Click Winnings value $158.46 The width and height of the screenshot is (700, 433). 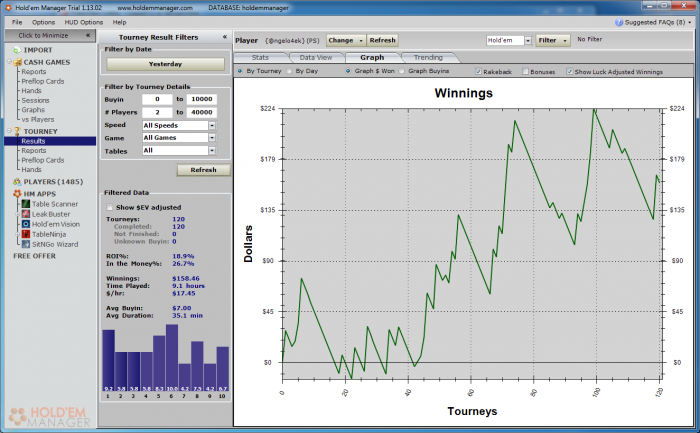(186, 279)
